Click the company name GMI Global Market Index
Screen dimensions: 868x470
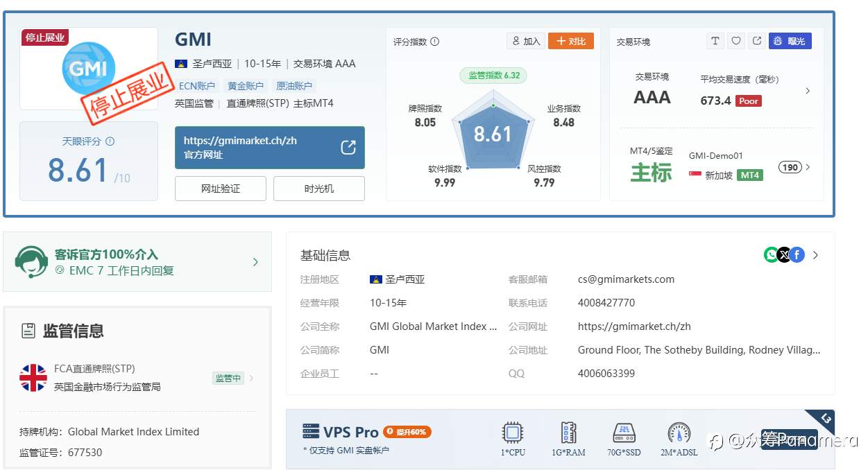click(434, 327)
